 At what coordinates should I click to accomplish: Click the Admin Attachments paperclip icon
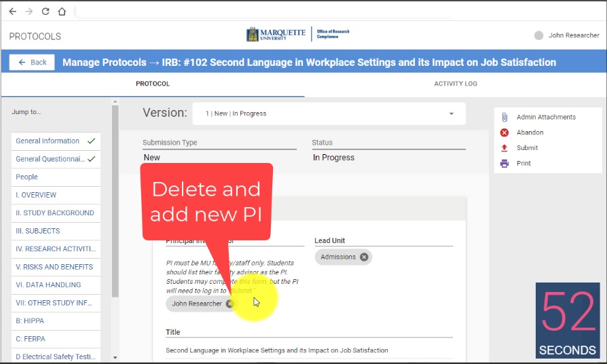click(x=504, y=117)
